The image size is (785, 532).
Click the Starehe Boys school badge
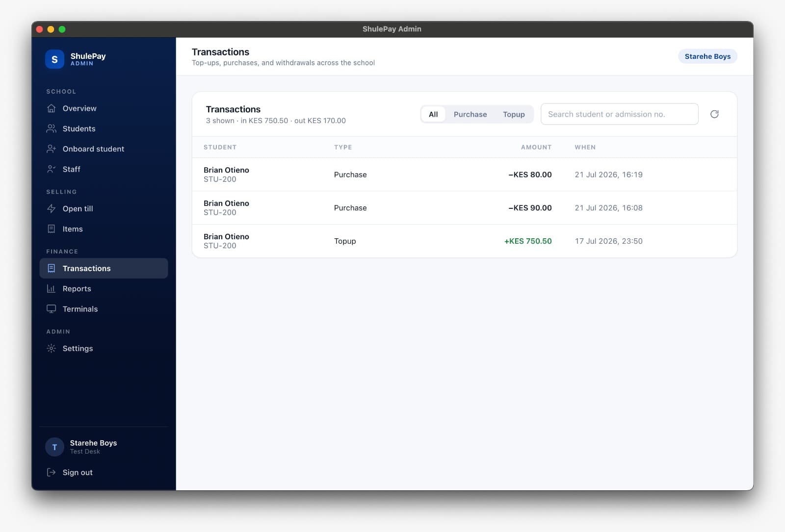(x=707, y=56)
